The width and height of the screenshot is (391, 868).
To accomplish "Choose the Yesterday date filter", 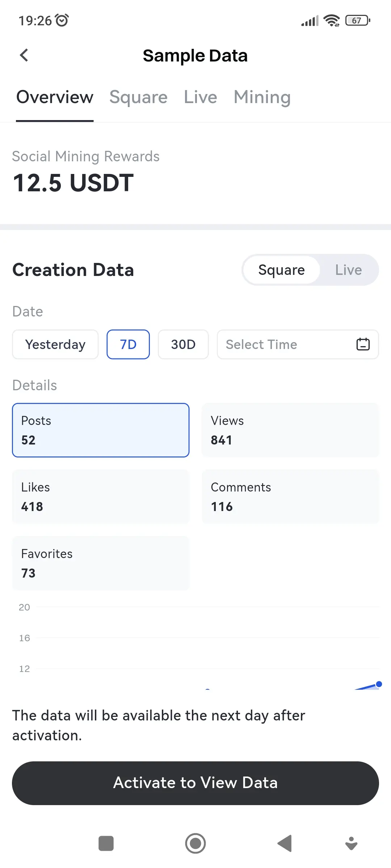I will (x=55, y=344).
